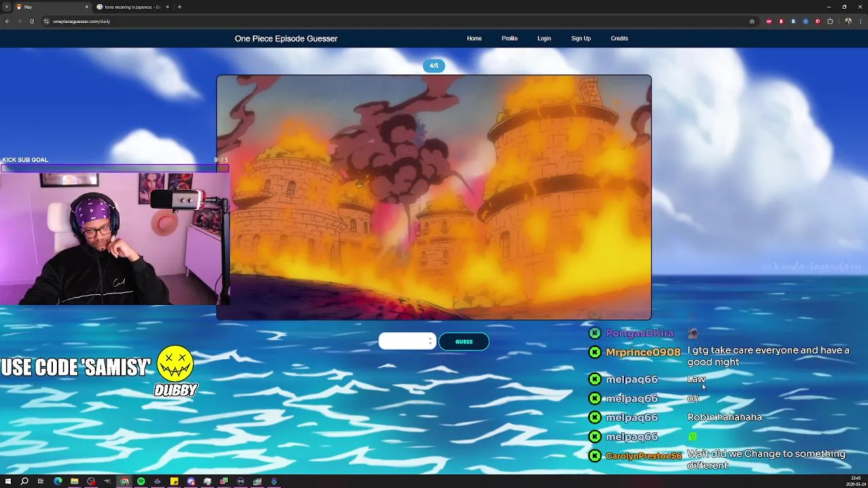868x488 pixels.
Task: Open Windows taskbar search
Action: coord(24,481)
